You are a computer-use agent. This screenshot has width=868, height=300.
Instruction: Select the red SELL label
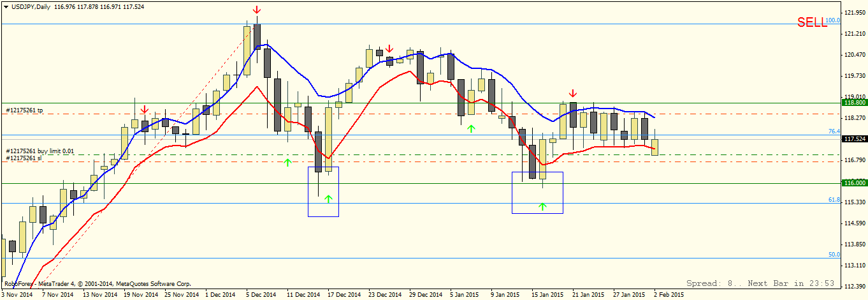click(811, 22)
